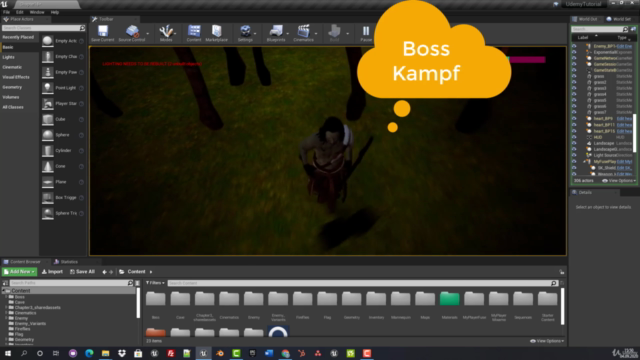Toggle visibility of SK_Shield actor
The image size is (640, 360).
tap(574, 168)
